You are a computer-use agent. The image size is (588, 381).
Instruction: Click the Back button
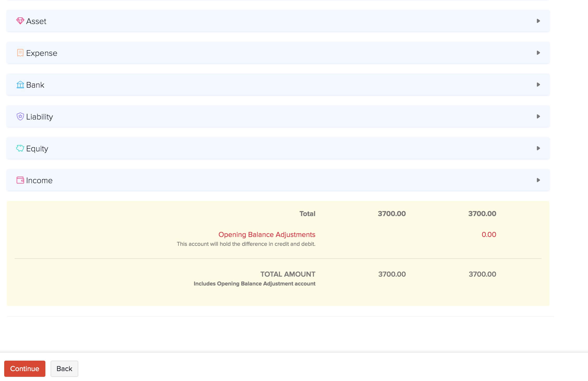pos(64,368)
